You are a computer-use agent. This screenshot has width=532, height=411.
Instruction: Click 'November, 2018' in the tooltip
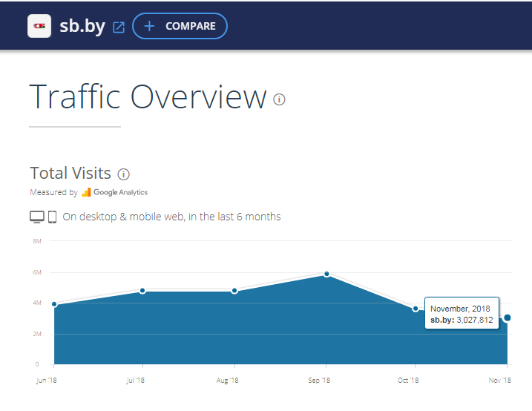(460, 309)
